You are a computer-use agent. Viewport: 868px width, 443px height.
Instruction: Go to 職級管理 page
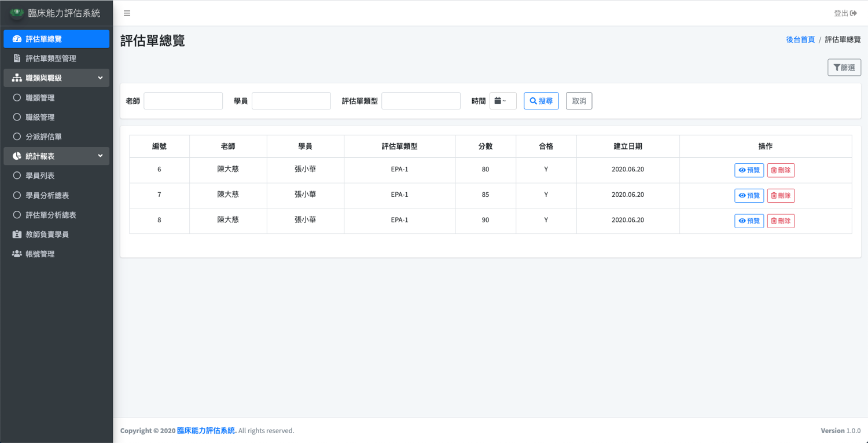[x=56, y=117]
